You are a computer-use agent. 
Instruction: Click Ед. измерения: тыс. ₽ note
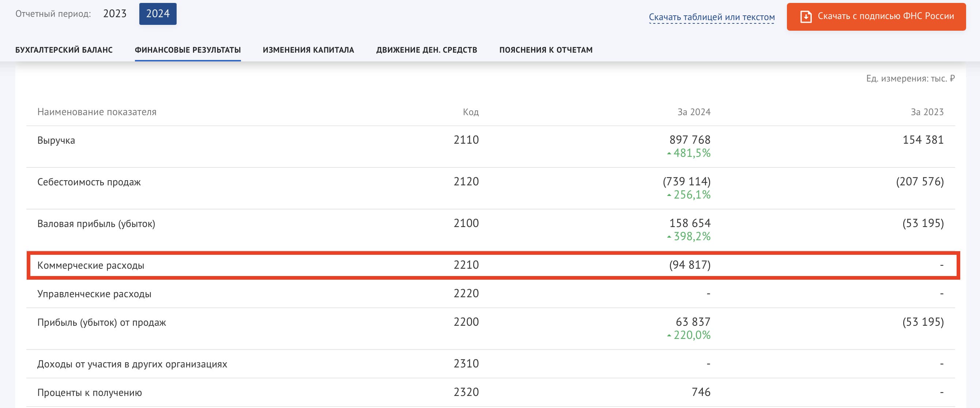[911, 78]
